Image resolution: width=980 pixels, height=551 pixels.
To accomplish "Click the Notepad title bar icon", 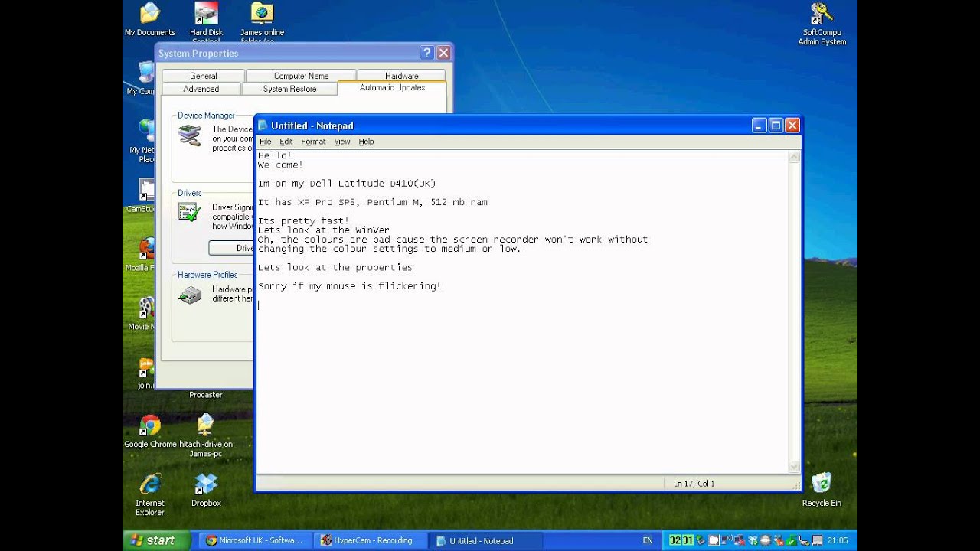I will click(x=263, y=126).
